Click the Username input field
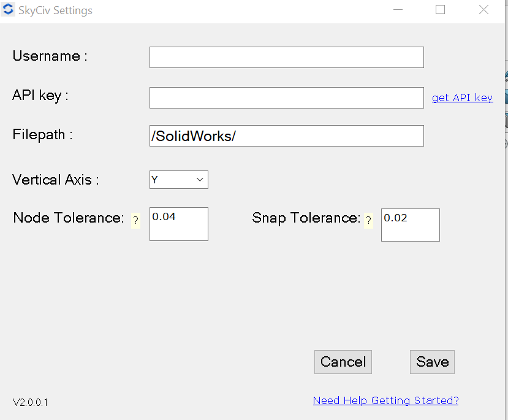Viewport: 508px width, 420px height. coord(286,57)
